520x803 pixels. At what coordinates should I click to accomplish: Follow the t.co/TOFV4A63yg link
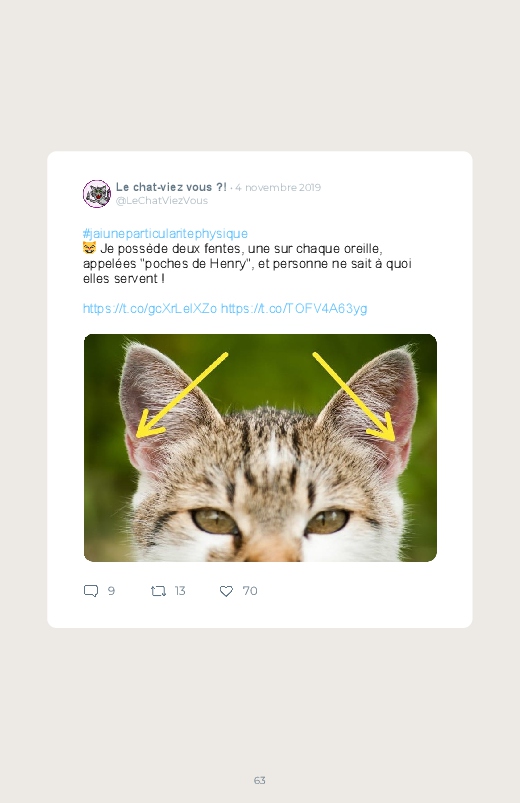point(294,309)
